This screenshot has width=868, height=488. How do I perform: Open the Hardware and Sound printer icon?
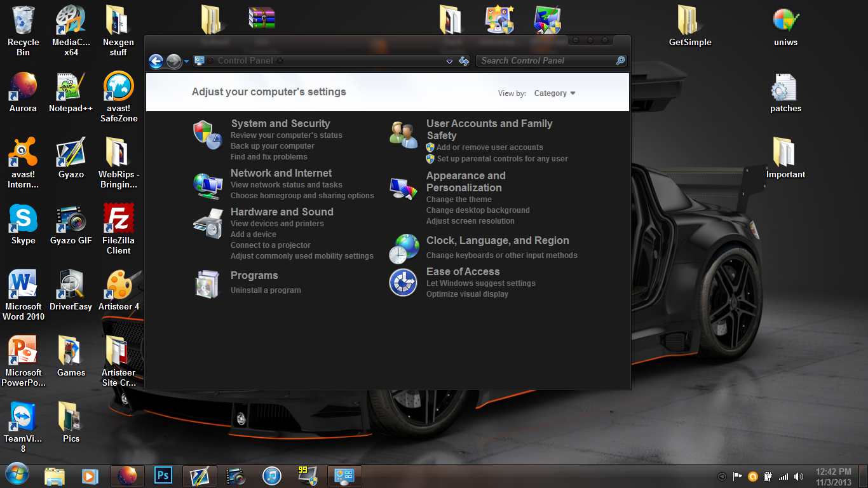click(208, 224)
